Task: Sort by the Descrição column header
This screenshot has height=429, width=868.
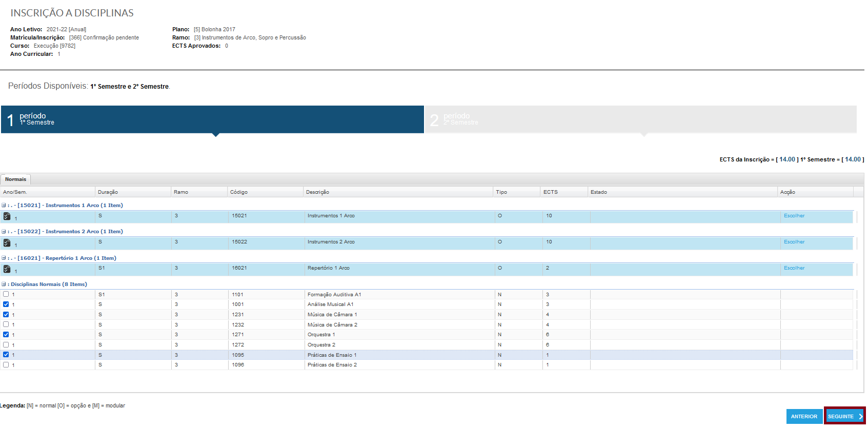Action: pos(398,192)
